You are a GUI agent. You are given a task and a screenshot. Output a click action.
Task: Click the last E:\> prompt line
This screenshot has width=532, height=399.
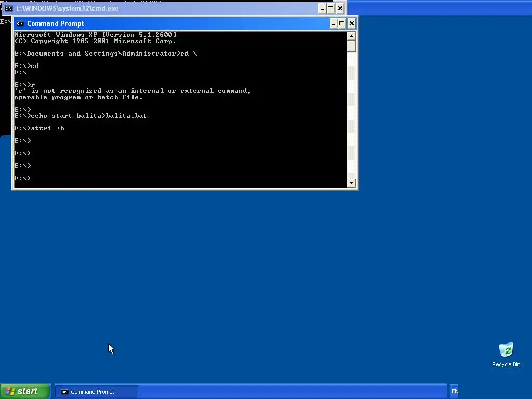(22, 178)
